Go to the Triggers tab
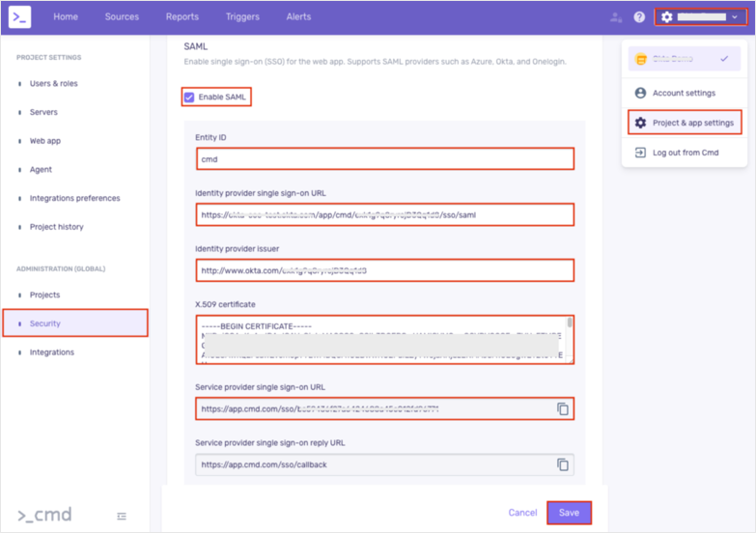The image size is (756, 533). pos(242,17)
